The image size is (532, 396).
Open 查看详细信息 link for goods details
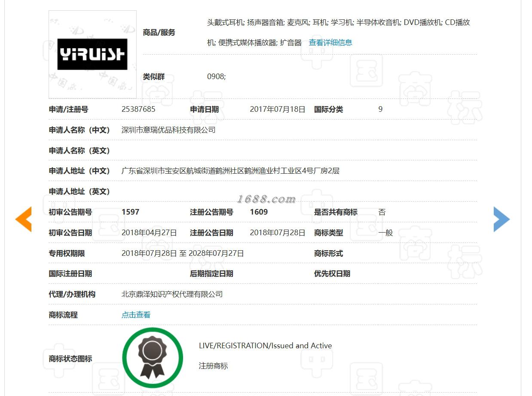point(330,43)
